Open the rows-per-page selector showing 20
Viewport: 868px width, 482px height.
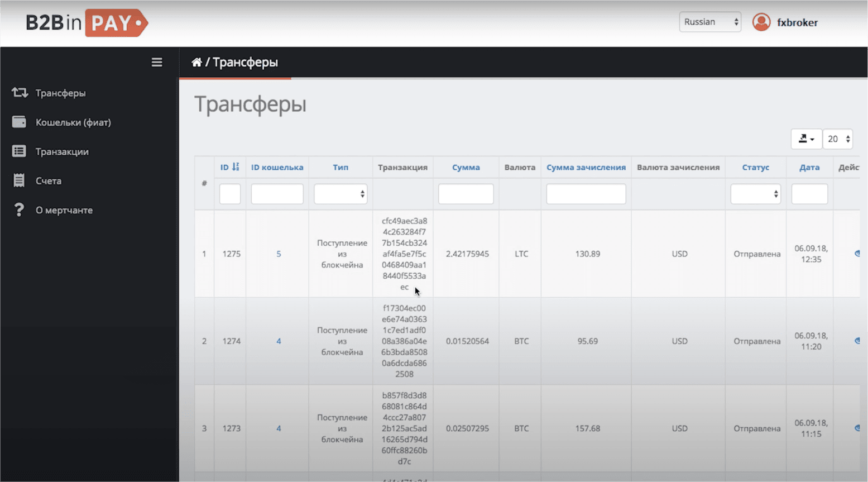[x=838, y=139]
